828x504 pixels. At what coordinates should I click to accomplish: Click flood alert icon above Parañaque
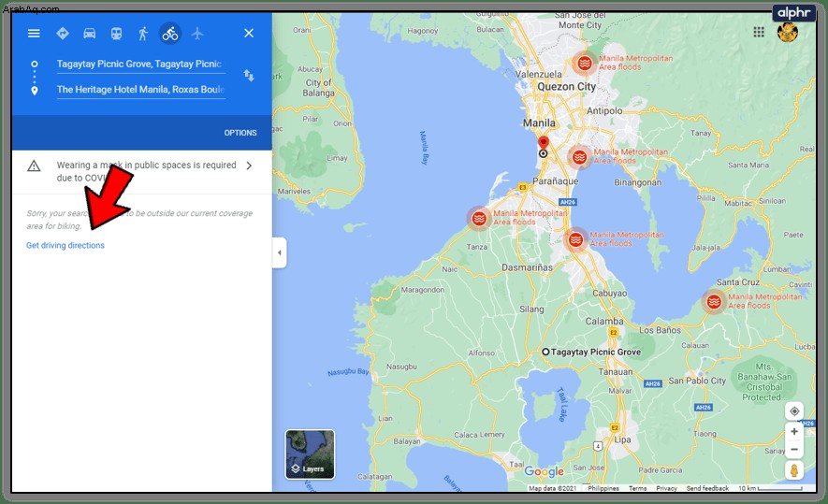(x=579, y=157)
